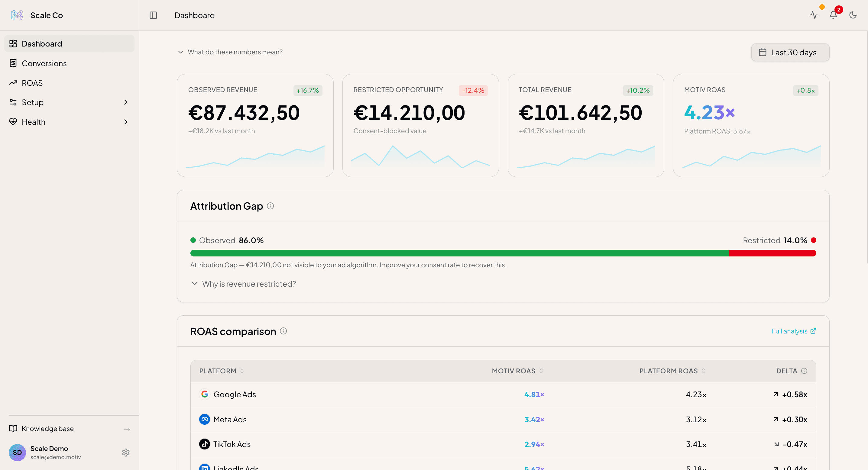
Task: Click the Attribution Gap info icon
Action: point(270,206)
